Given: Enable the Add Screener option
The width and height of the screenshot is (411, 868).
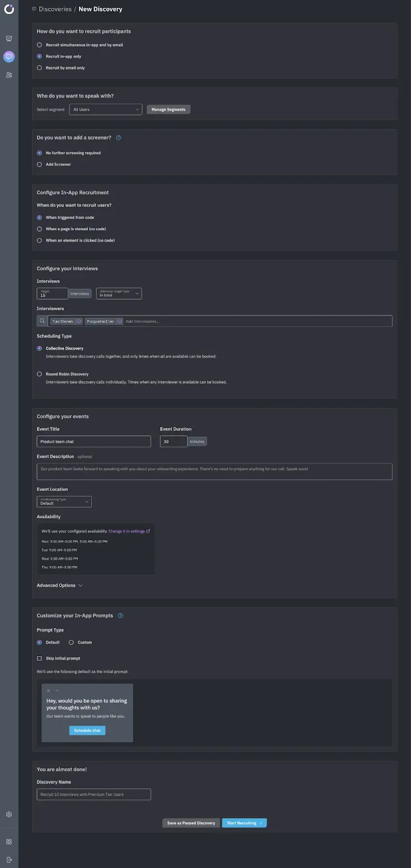Looking at the screenshot, I should (x=39, y=164).
